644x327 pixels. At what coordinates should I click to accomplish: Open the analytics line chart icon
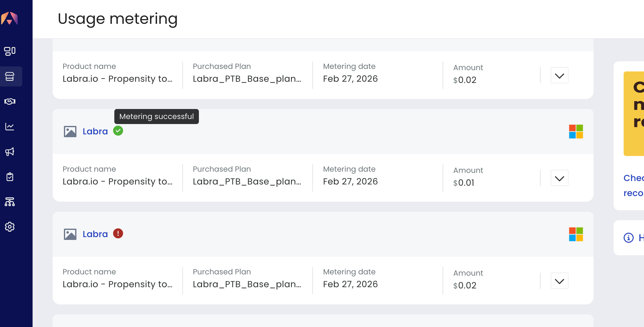[10, 127]
